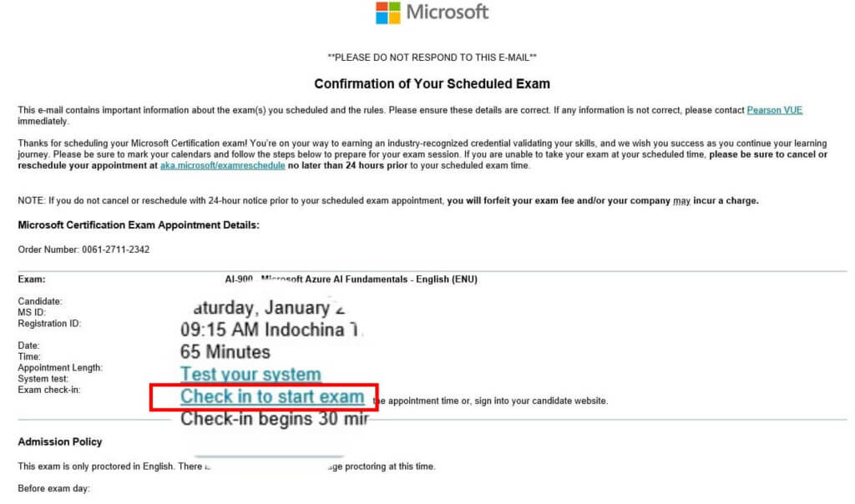This screenshot has width=855, height=504.
Task: Click the Saturday, January date text
Action: point(269,308)
